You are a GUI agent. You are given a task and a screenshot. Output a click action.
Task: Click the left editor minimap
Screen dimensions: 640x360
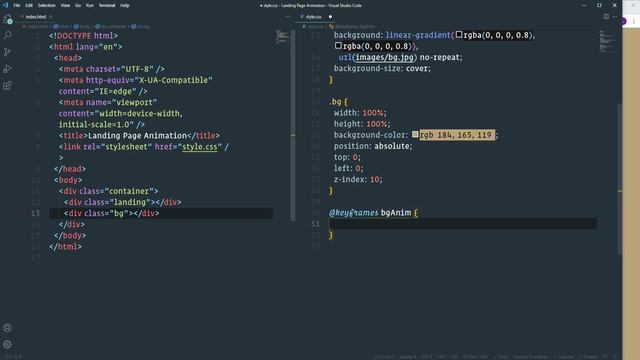(282, 37)
